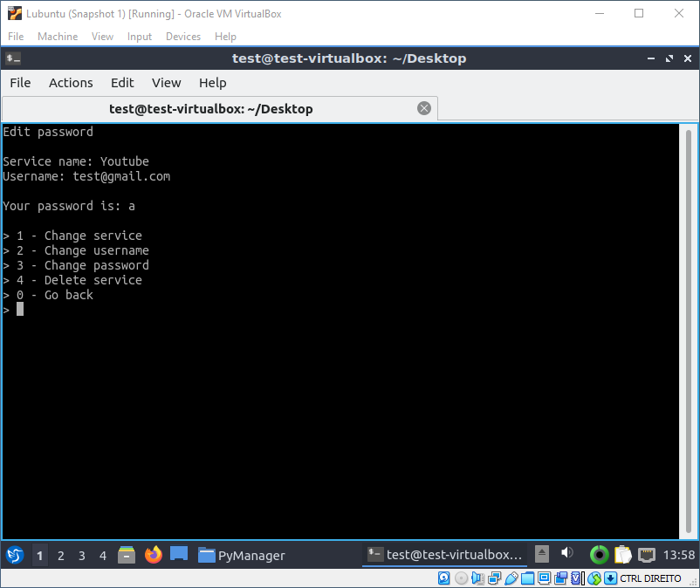Open the VirtualBox View menu
The width and height of the screenshot is (700, 588).
point(102,36)
